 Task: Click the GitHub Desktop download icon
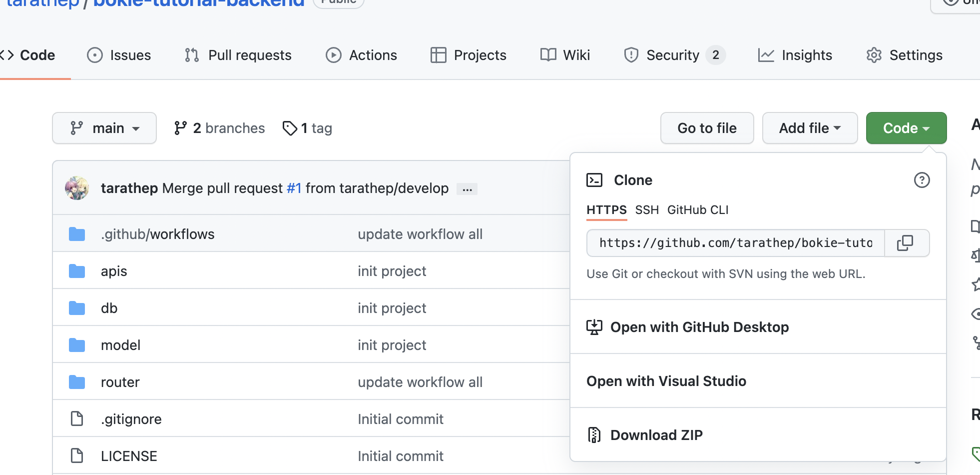(x=594, y=327)
